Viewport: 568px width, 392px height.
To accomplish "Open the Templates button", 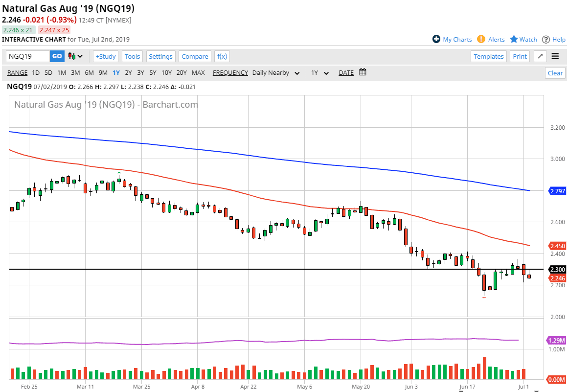I will (488, 56).
